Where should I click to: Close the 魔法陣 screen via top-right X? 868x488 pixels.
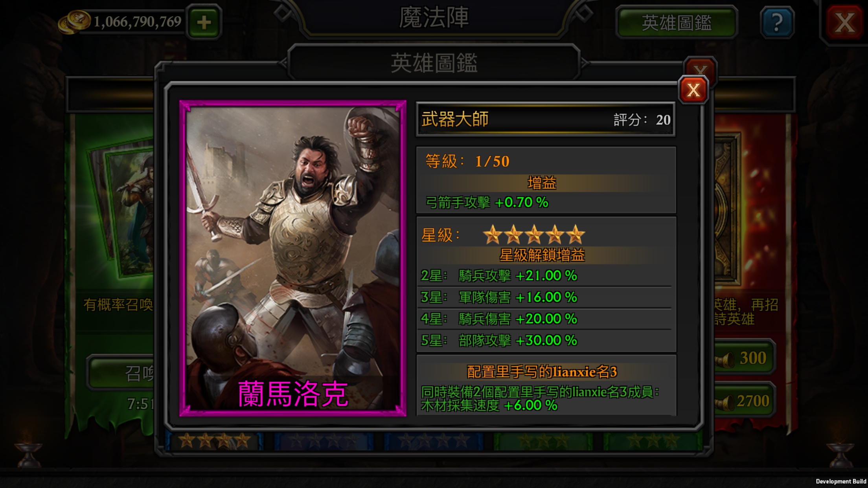click(844, 22)
